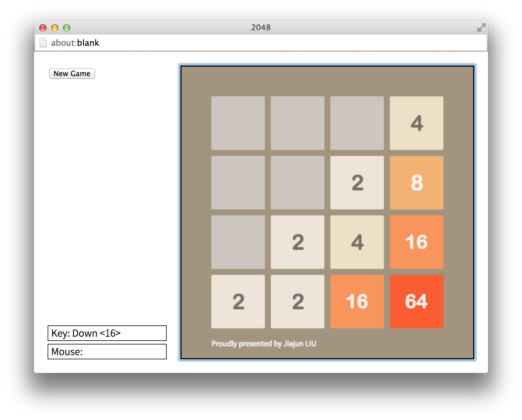
Task: Click the 'Proudly presented by Jiajun LIU' text
Action: click(264, 344)
